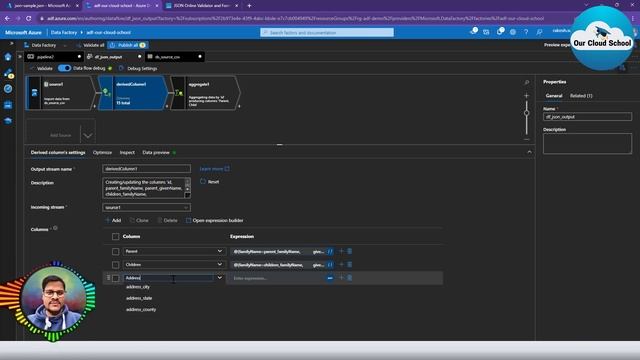
Task: Click the Output stream name field
Action: click(x=147, y=169)
